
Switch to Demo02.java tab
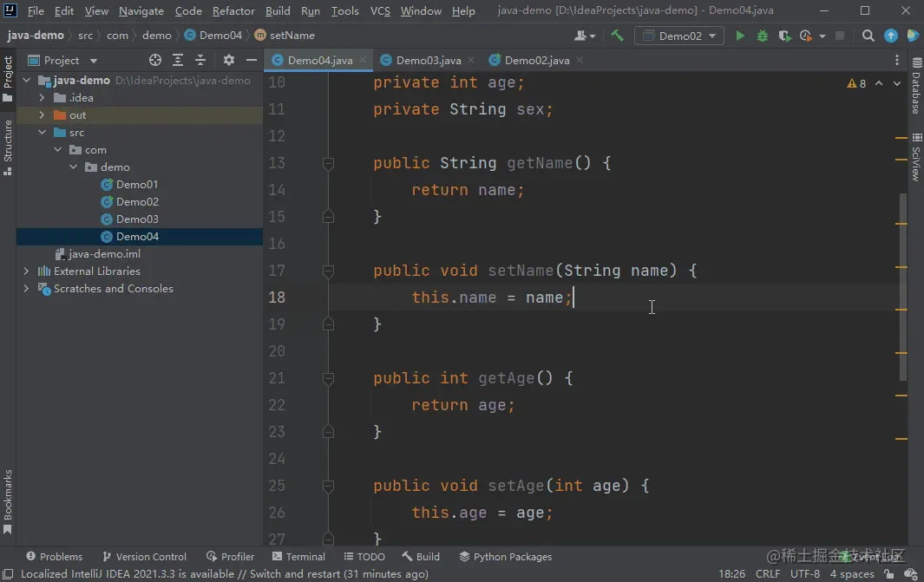(537, 60)
